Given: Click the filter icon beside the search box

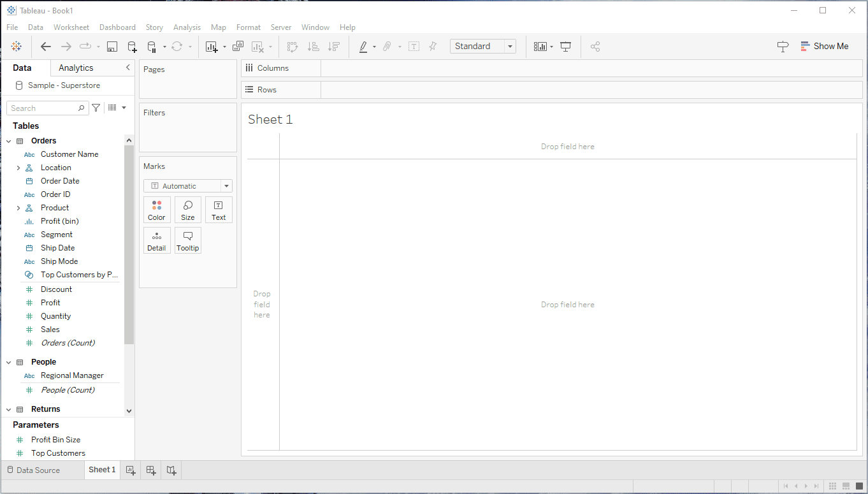Looking at the screenshot, I should click(96, 108).
